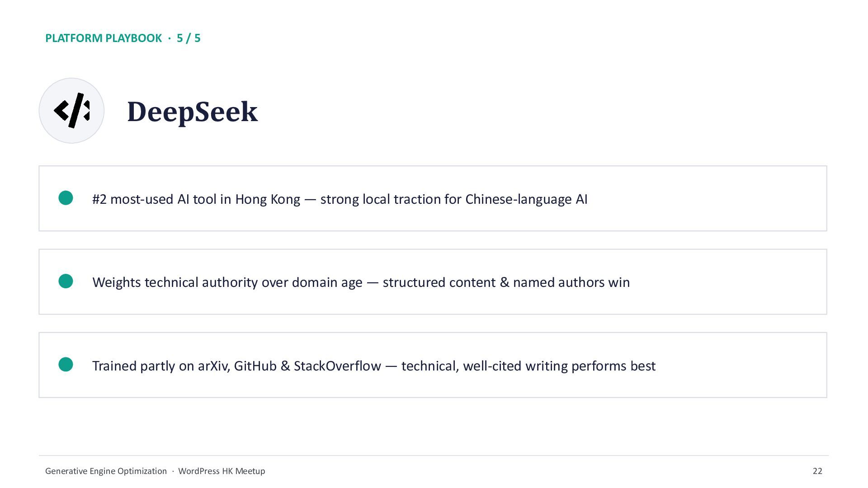Select the DeepSeek slide title
868x488 pixels.
coord(192,112)
